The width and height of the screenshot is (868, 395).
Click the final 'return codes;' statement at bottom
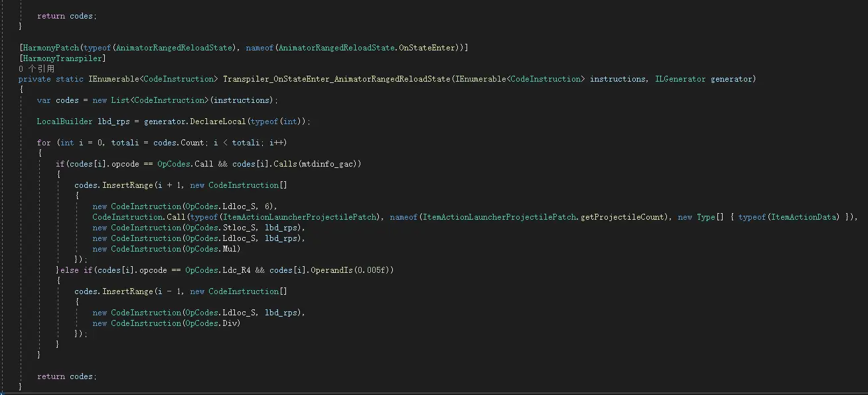click(67, 376)
